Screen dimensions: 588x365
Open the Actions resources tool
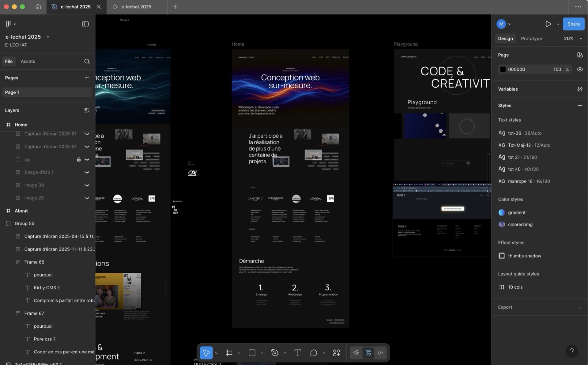click(x=336, y=353)
